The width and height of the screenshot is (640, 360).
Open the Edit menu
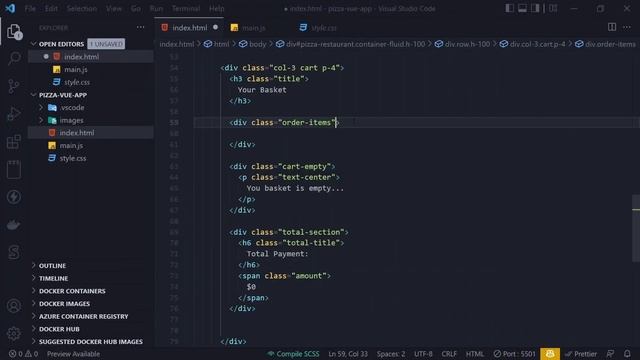point(51,8)
